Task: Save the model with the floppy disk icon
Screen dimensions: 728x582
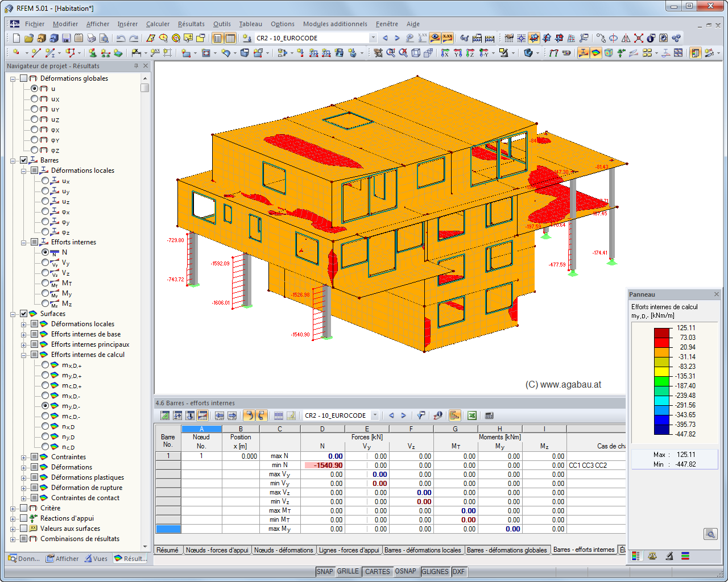Action: (66, 38)
